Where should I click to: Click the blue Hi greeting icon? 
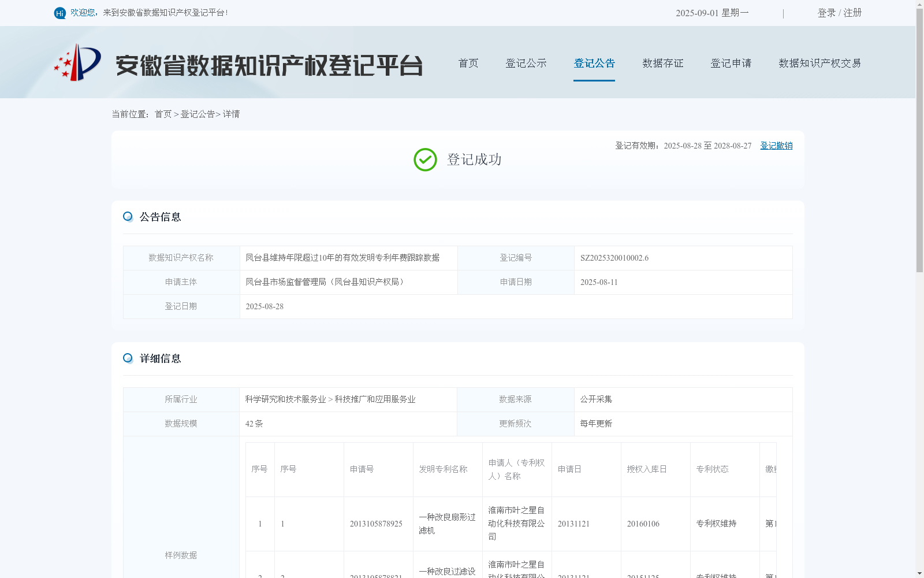coord(60,13)
